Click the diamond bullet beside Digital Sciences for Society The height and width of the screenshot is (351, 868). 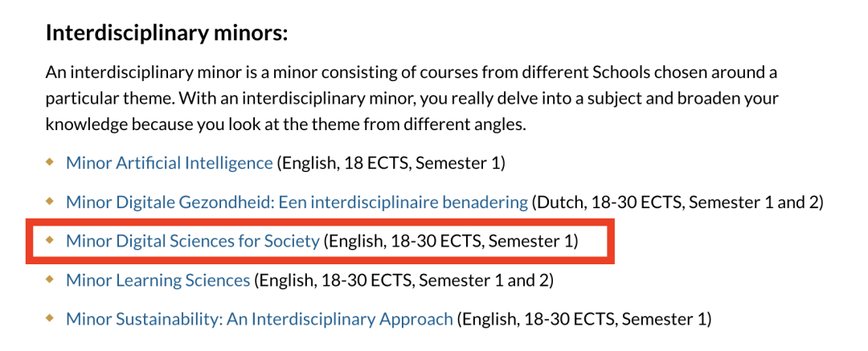pos(50,240)
